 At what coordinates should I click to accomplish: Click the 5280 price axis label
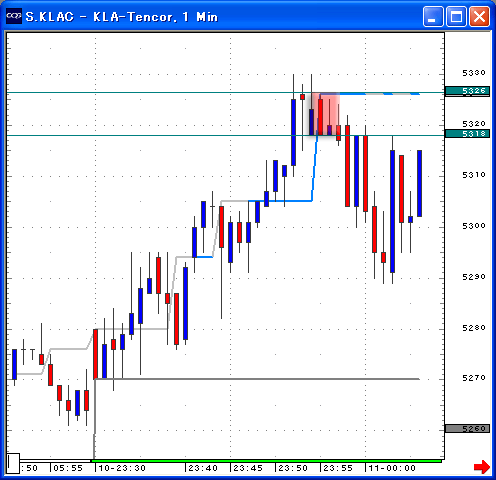[x=474, y=328]
